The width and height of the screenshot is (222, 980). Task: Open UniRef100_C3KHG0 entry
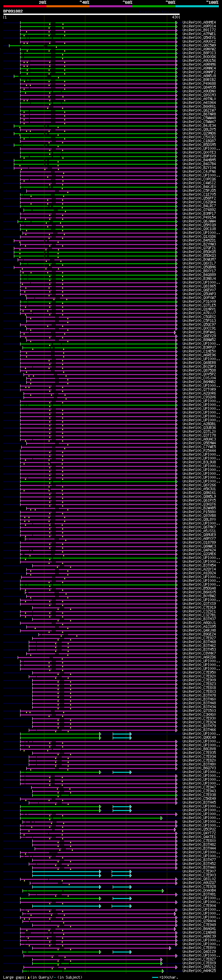pyautogui.click(x=199, y=714)
